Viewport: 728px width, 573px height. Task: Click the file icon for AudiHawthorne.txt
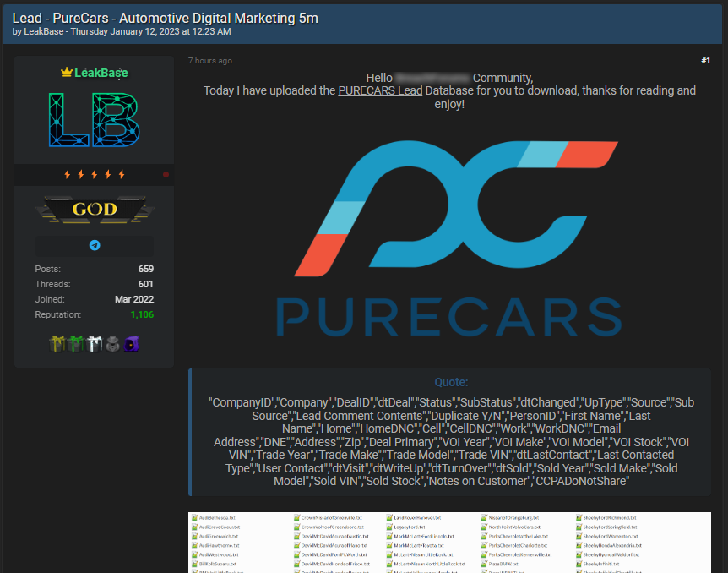195,545
